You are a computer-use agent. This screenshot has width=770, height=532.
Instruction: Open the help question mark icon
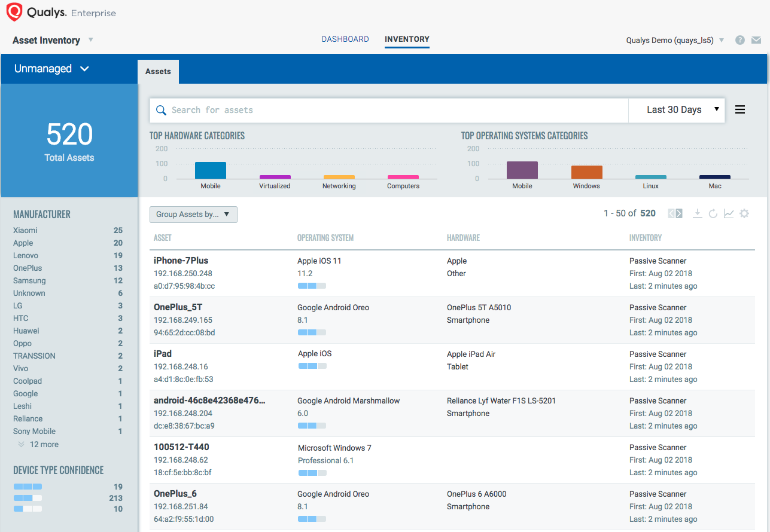(x=740, y=40)
